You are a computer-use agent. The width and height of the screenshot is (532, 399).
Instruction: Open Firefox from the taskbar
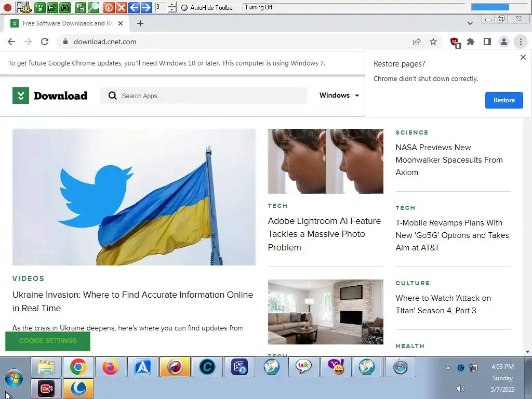click(x=111, y=367)
